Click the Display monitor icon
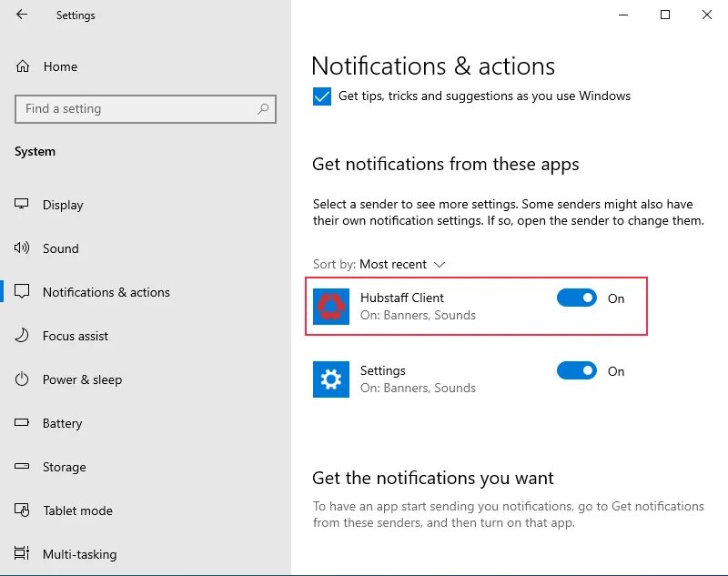The width and height of the screenshot is (728, 576). (21, 204)
